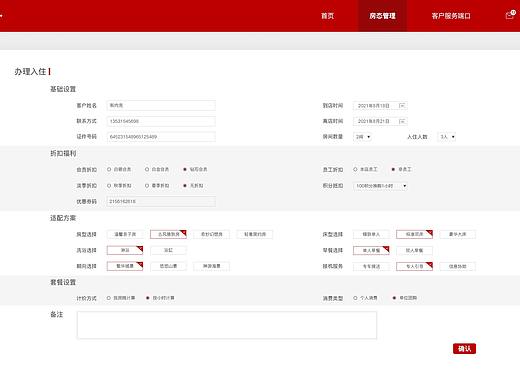
Task: Choose 专人引导 under 接机服务
Action: [414, 266]
